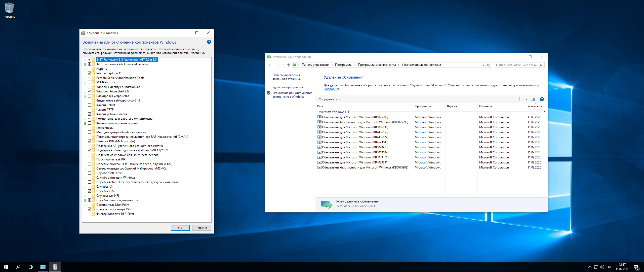Click the refresh button next to address bar
The height and width of the screenshot is (272, 644).
[x=488, y=65]
